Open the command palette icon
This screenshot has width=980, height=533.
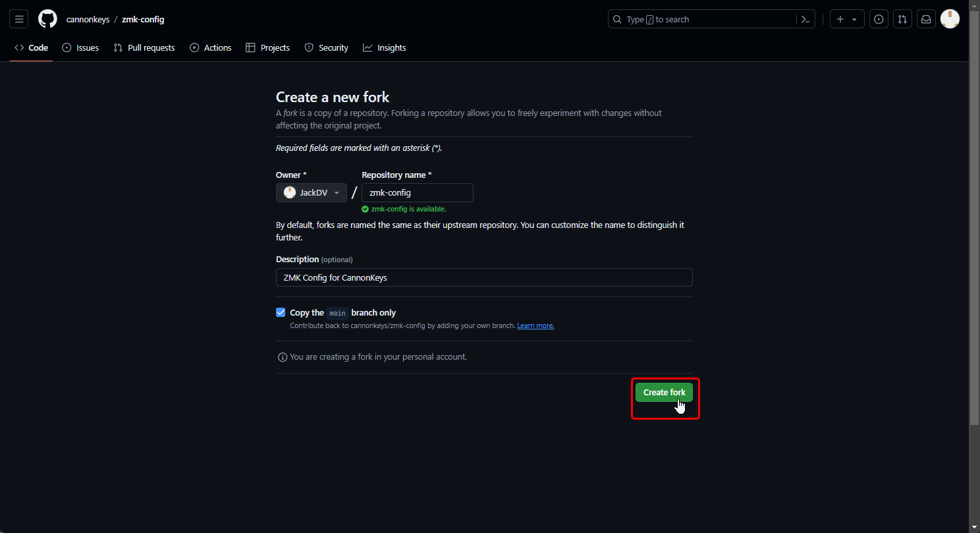pyautogui.click(x=805, y=19)
